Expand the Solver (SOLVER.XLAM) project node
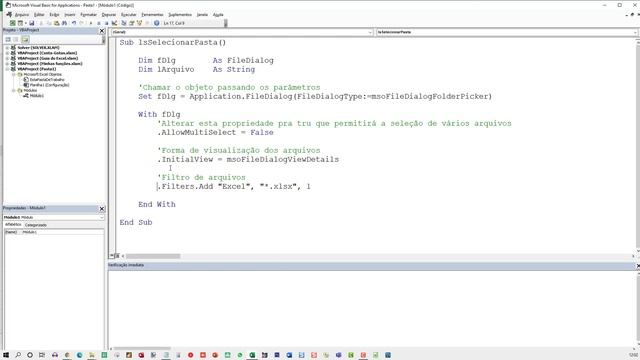 (7, 48)
